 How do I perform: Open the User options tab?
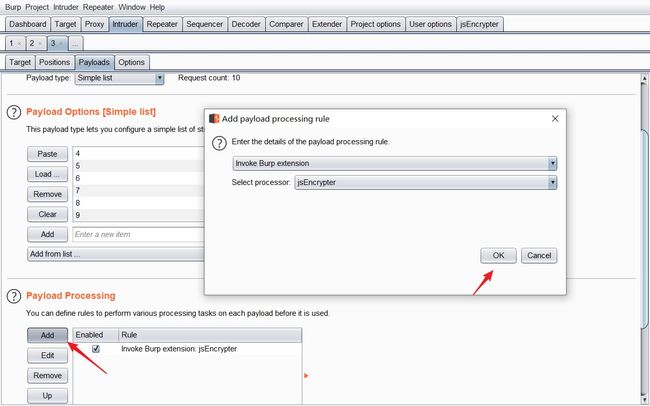coord(430,24)
